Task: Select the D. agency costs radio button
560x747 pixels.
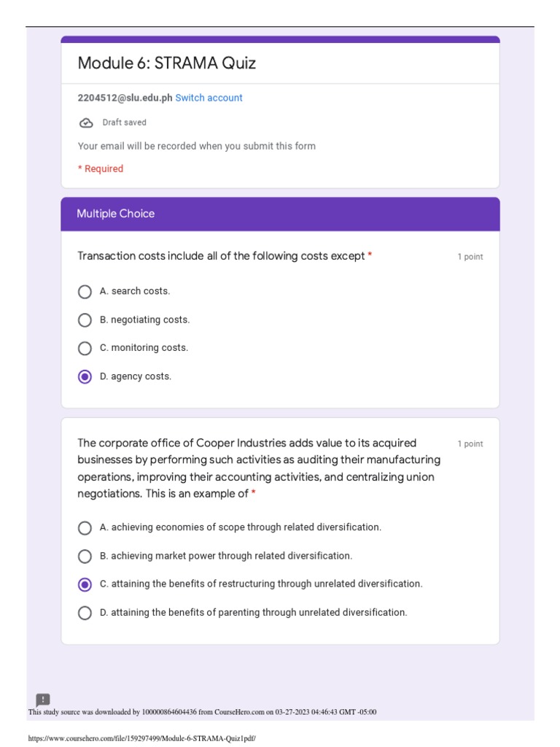Action: 85,377
